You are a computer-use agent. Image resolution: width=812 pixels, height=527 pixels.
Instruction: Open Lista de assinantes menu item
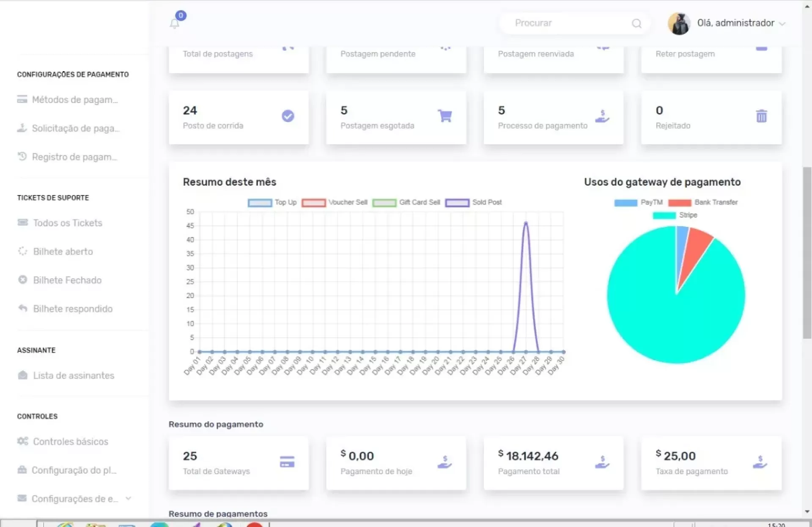coord(74,375)
